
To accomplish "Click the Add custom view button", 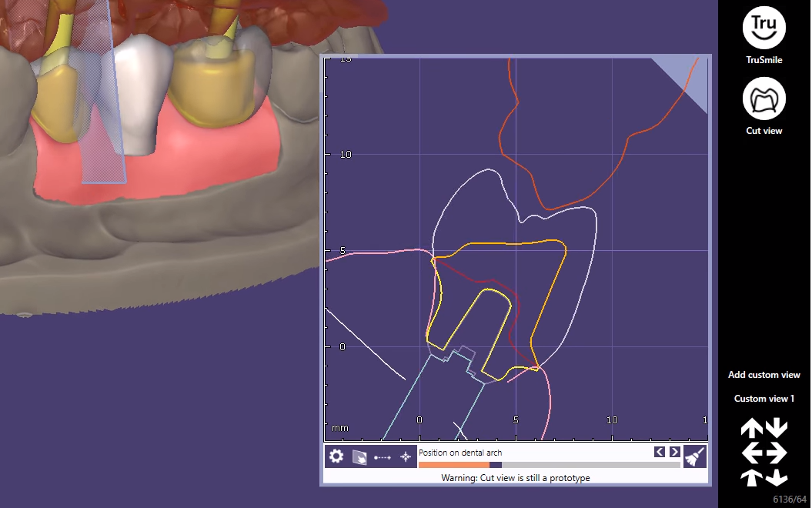I will tap(764, 374).
